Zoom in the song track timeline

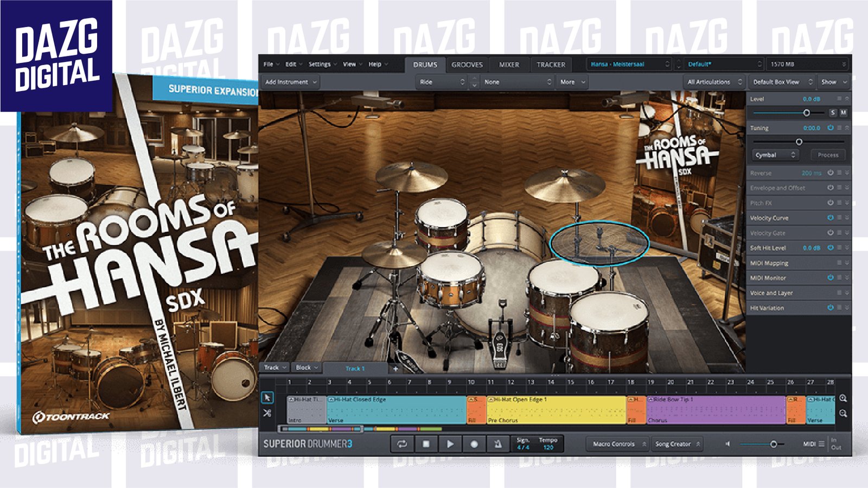coord(843,399)
